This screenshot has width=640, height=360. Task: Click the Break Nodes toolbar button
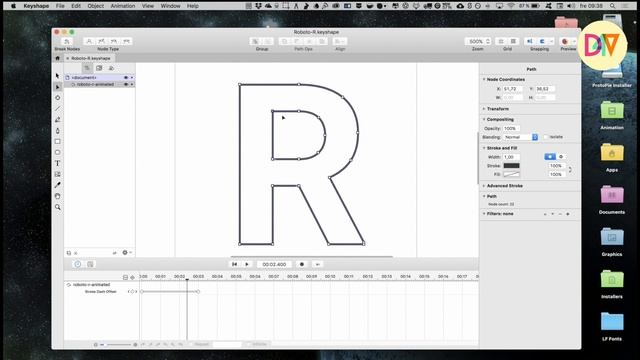point(67,41)
